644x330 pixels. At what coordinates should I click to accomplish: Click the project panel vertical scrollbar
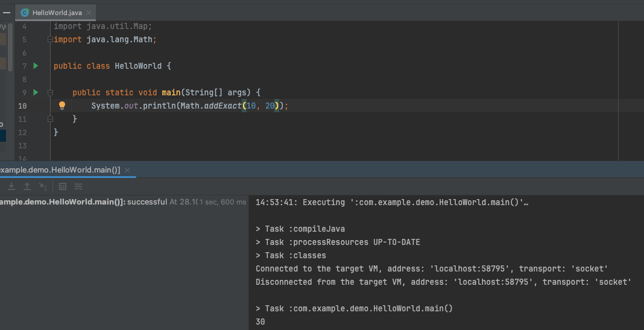point(10,47)
